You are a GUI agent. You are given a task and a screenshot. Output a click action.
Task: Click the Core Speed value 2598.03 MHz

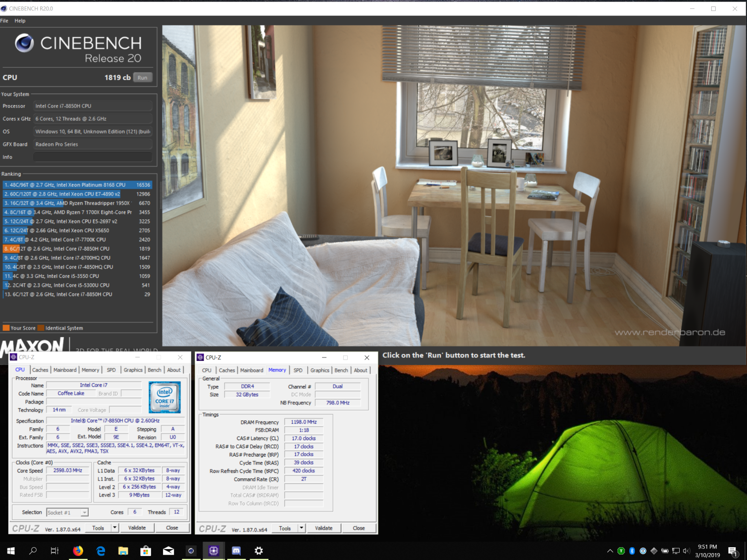coord(67,470)
